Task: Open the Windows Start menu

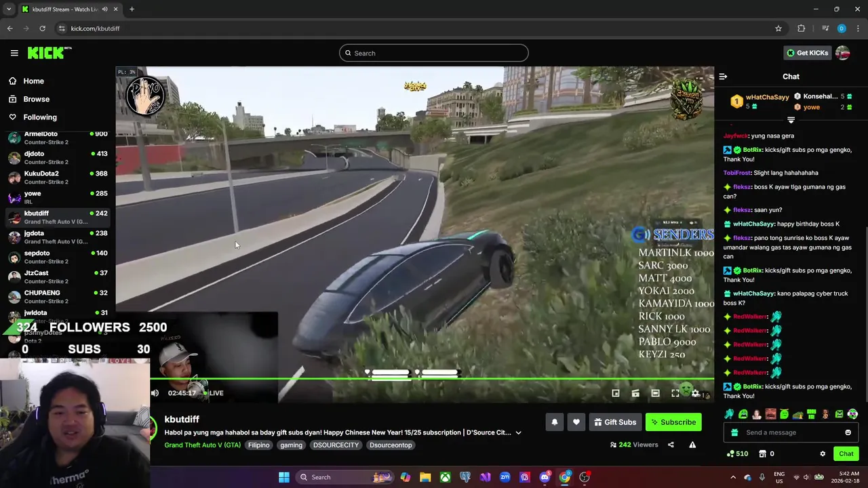Action: [x=284, y=477]
